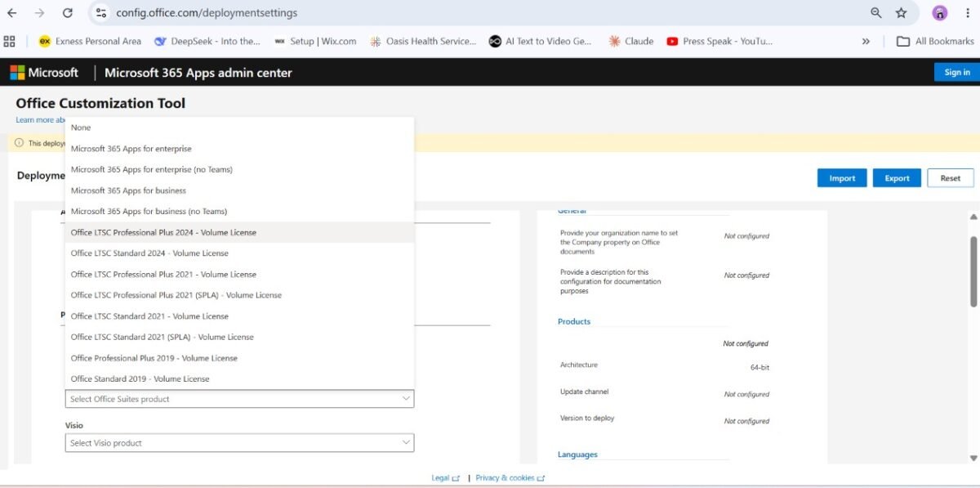Select Microsoft 365 Apps for enterprise
The height and width of the screenshot is (488, 980).
coord(239,149)
